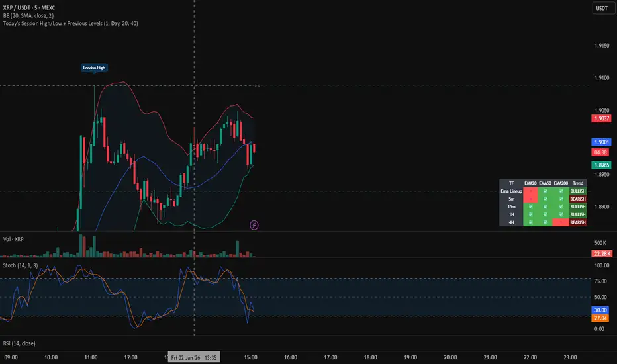Open Today's Session High/Low indicator legend

70,23
